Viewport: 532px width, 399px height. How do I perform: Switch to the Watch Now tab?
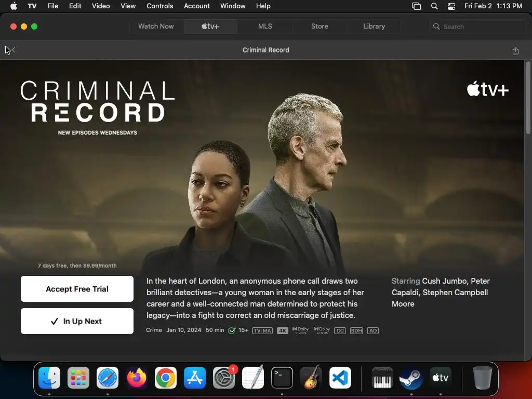point(156,26)
